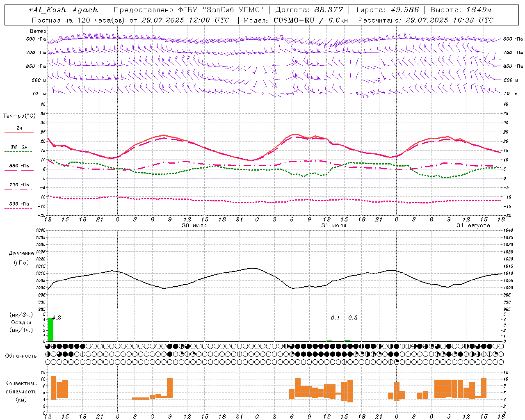The image size is (525, 420).
Task: Click the date label 31 июля
Action: 334,226
